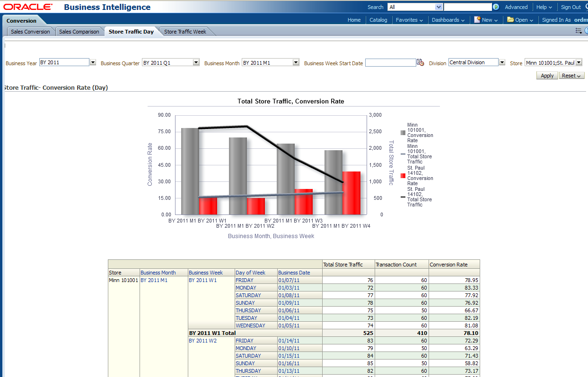Open the page options list icon
This screenshot has width=588, height=377.
pos(579,31)
